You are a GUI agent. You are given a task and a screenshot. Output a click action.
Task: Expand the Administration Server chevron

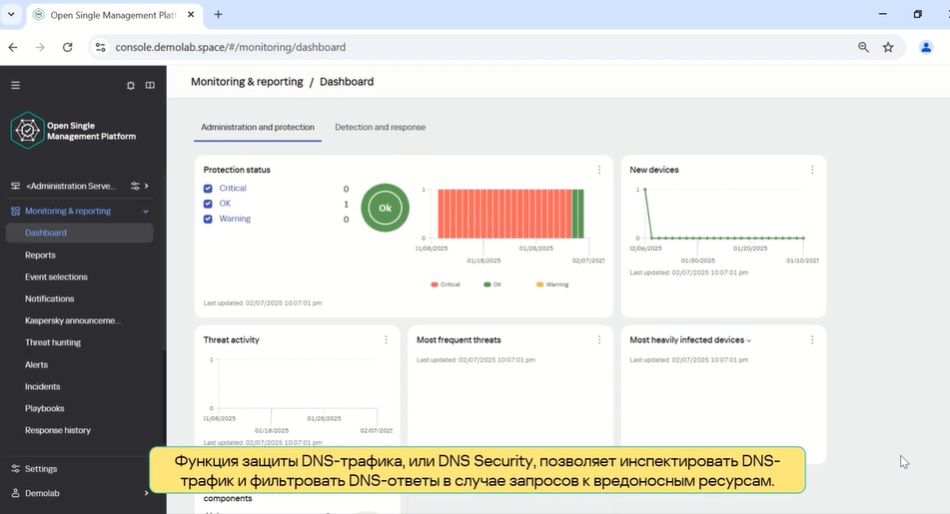coord(147,186)
